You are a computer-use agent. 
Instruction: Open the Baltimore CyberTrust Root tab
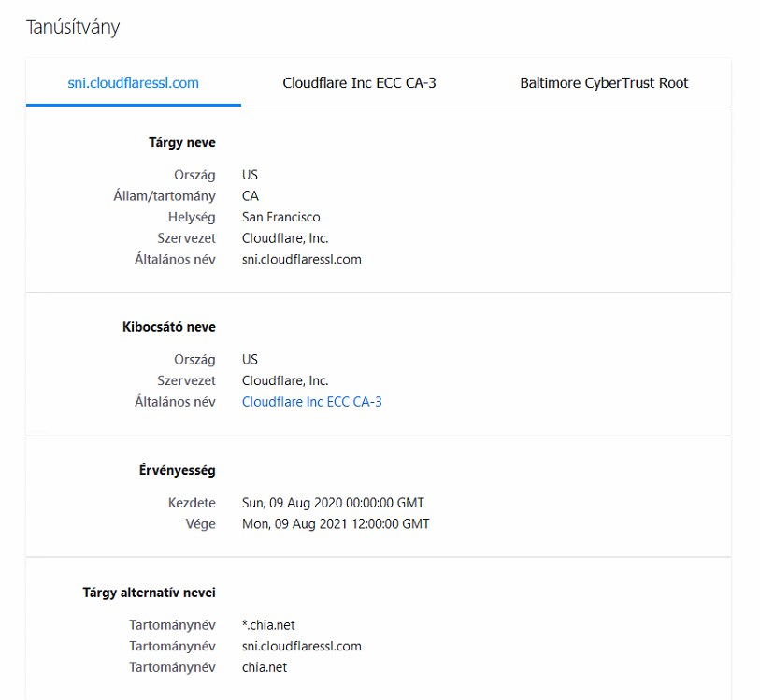(x=604, y=83)
